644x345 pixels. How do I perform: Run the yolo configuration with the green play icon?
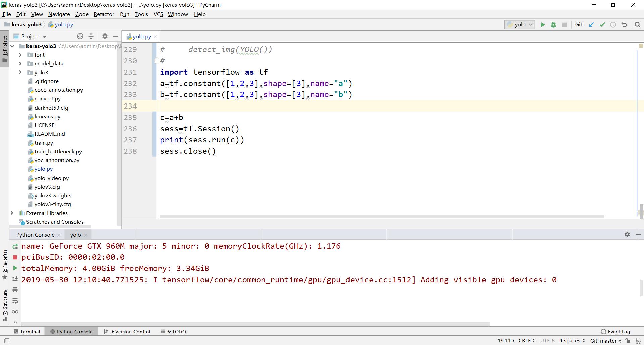(x=543, y=24)
